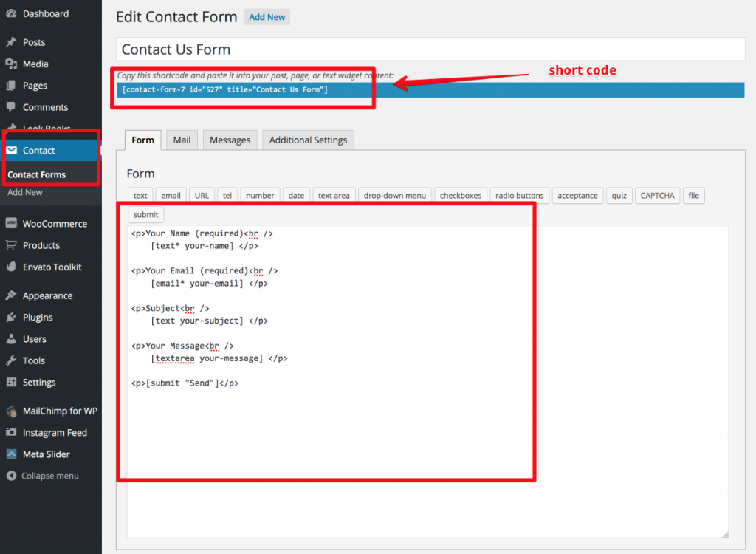Image resolution: width=756 pixels, height=554 pixels.
Task: Click the WooCommerce icon in sidebar
Action: [x=11, y=224]
